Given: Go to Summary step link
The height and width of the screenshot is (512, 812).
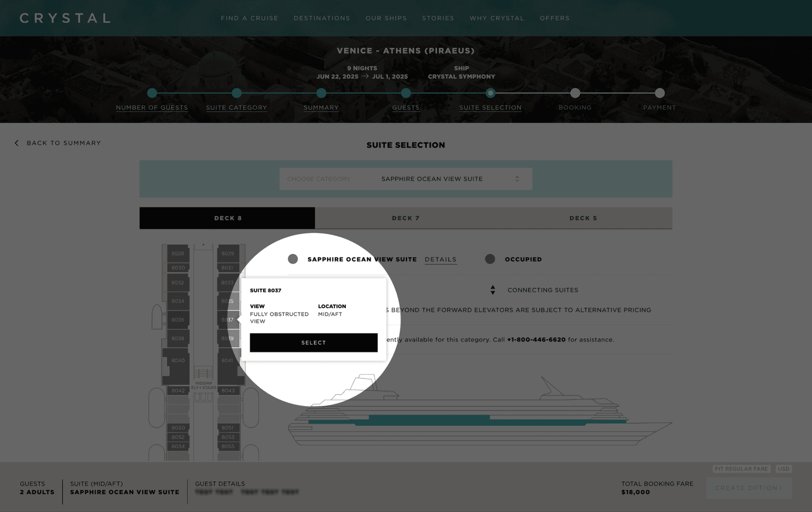Looking at the screenshot, I should (x=321, y=107).
